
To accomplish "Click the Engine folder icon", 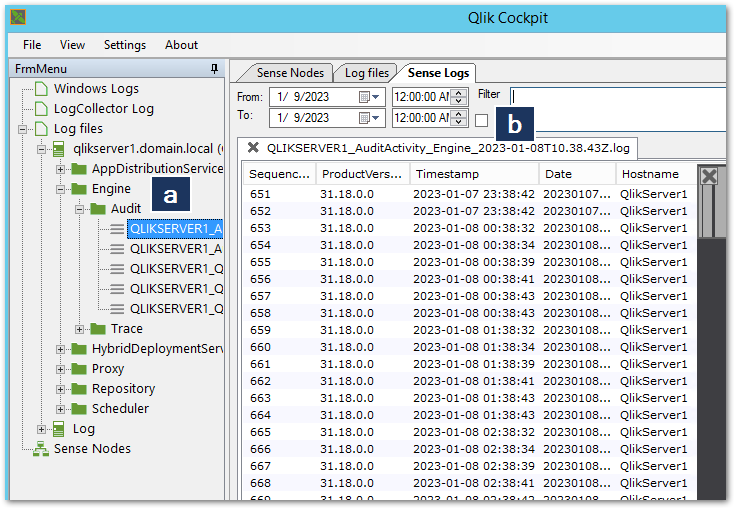I will (79, 189).
